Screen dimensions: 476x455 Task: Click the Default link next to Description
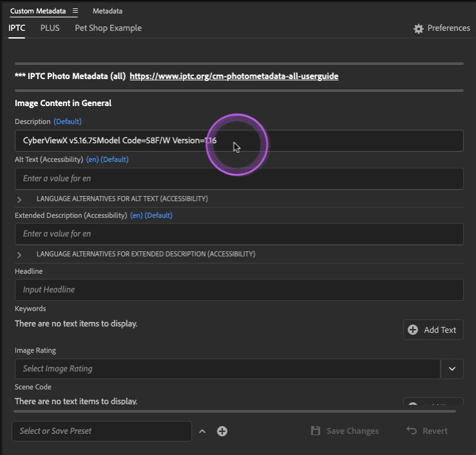coord(68,121)
